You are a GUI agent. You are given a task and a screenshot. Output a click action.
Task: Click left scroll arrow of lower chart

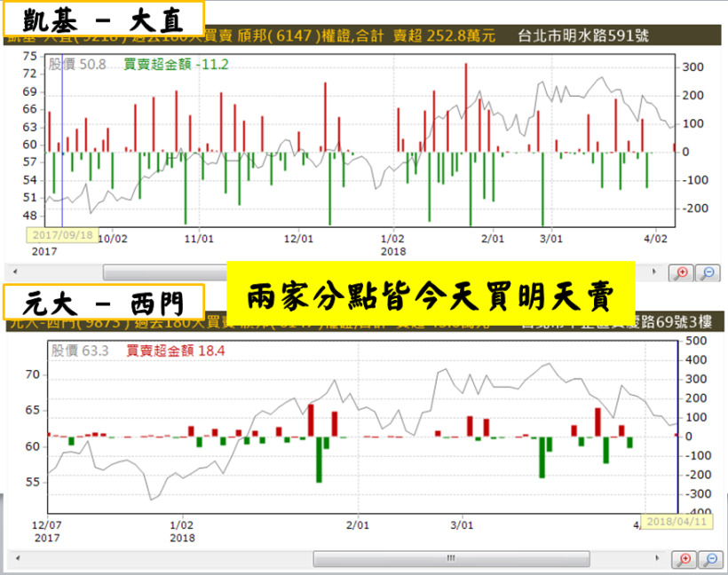[x=18, y=558]
